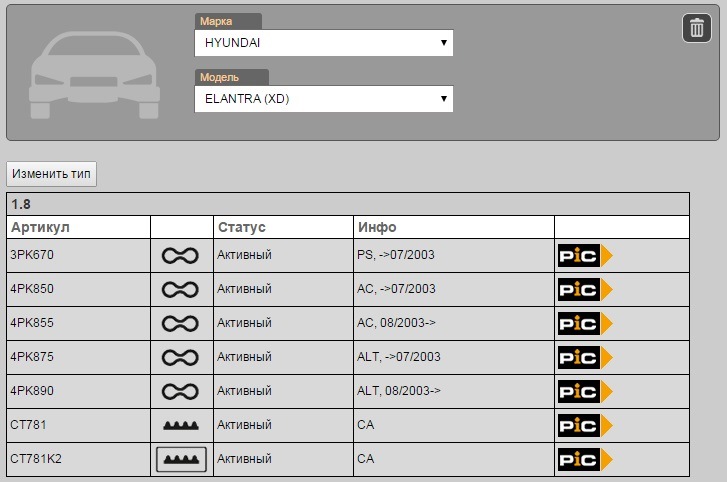The height and width of the screenshot is (482, 727).
Task: Click the belt icon for 3PK670
Action: [x=180, y=255]
